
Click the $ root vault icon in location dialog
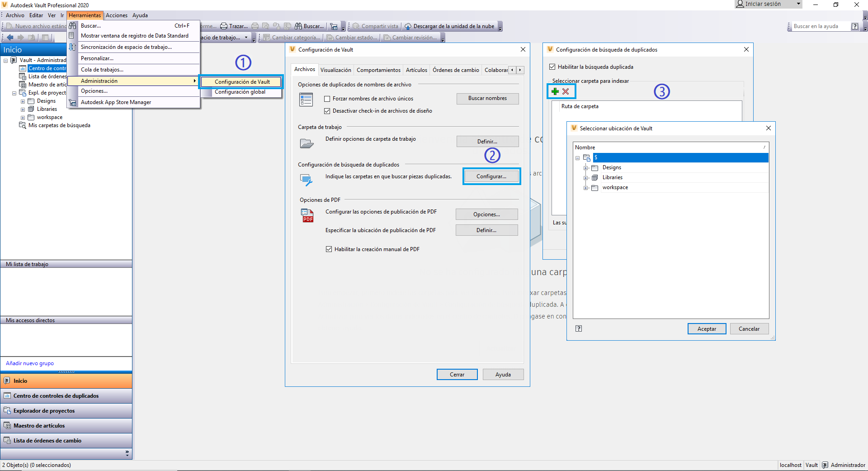coord(587,157)
